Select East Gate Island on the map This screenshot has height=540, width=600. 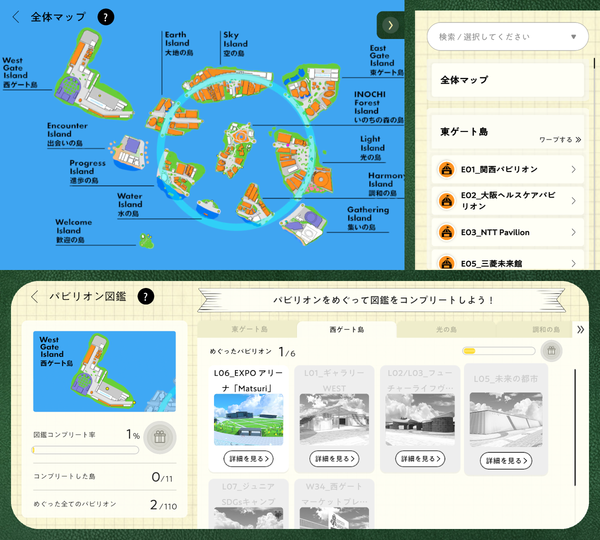coord(312,90)
